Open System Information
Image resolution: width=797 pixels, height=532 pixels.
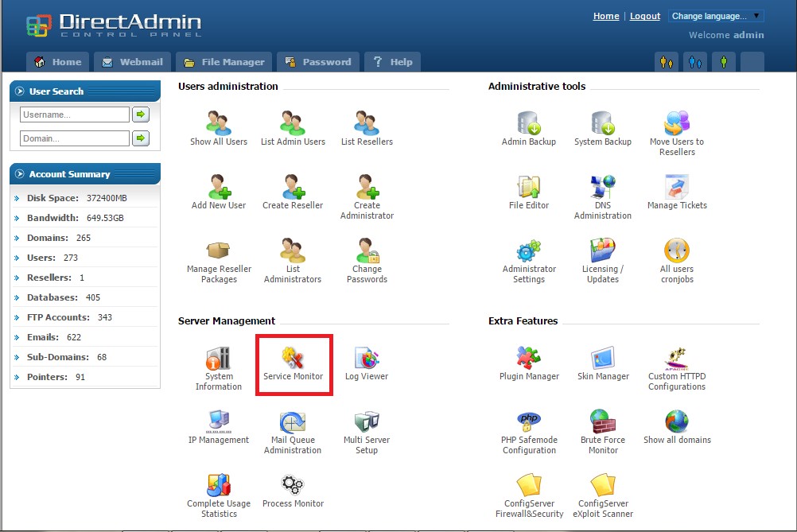(x=219, y=368)
